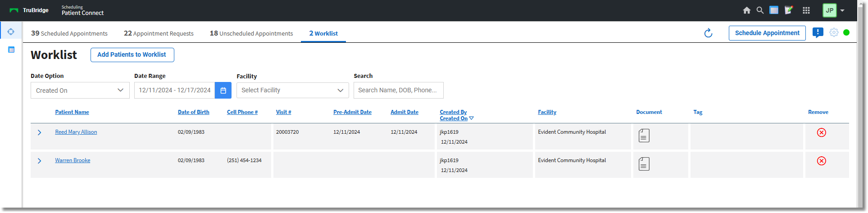Switch to Scheduled Appointments tab
Screen dimensions: 868x213
(x=69, y=33)
